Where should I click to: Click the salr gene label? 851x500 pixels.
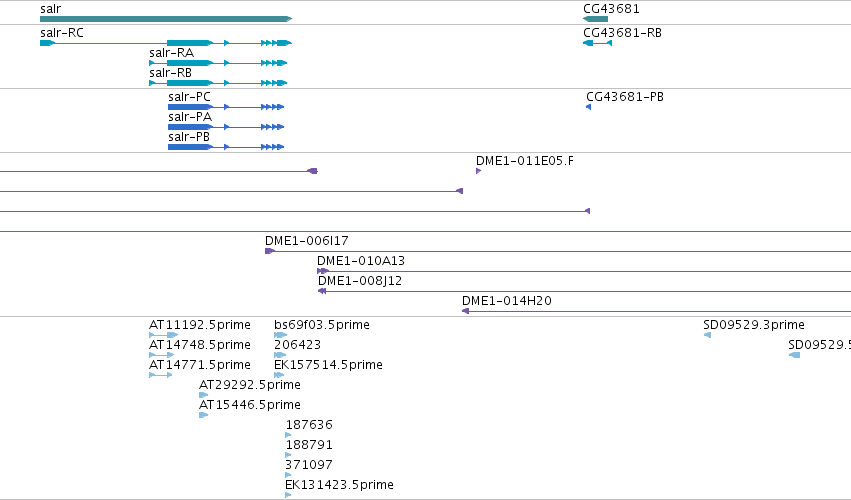[50, 9]
